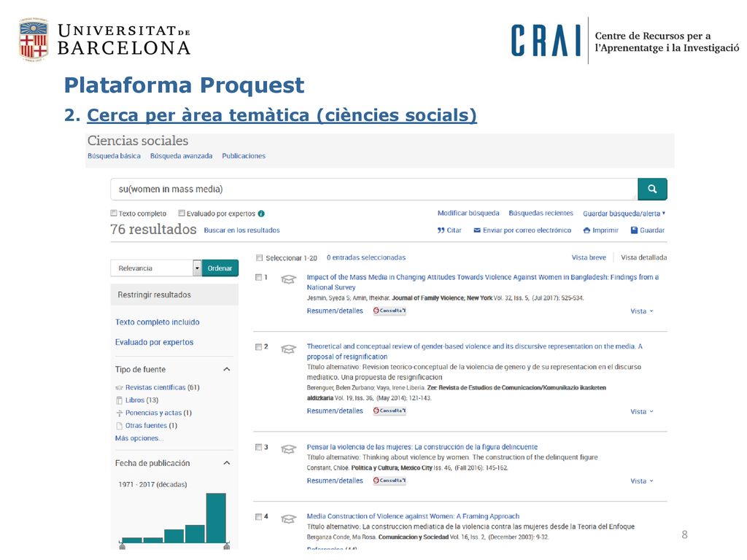This screenshot has height=560, width=747.
Task: Select the checkbox for result 3
Action: click(258, 447)
